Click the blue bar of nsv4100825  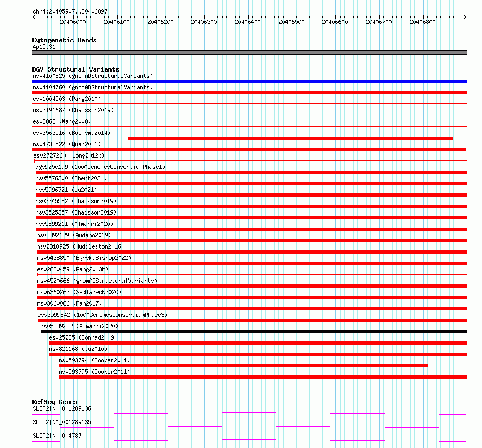pos(249,81)
